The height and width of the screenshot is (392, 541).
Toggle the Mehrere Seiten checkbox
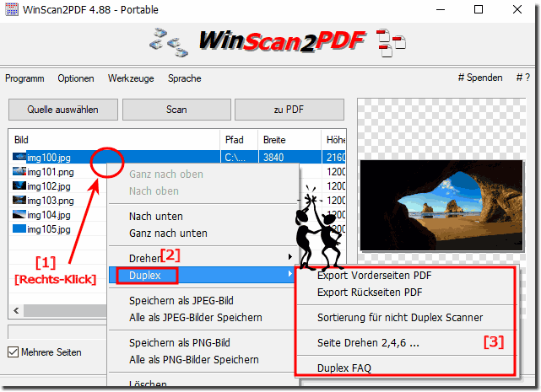[14, 352]
